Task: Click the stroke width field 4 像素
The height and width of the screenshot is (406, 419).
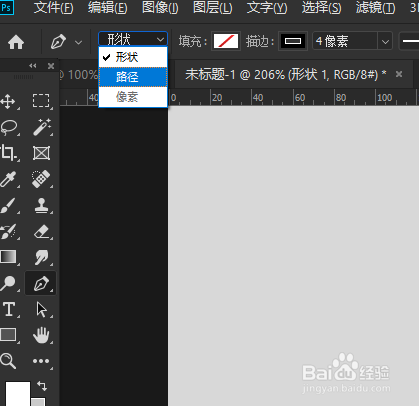Action: tap(345, 41)
